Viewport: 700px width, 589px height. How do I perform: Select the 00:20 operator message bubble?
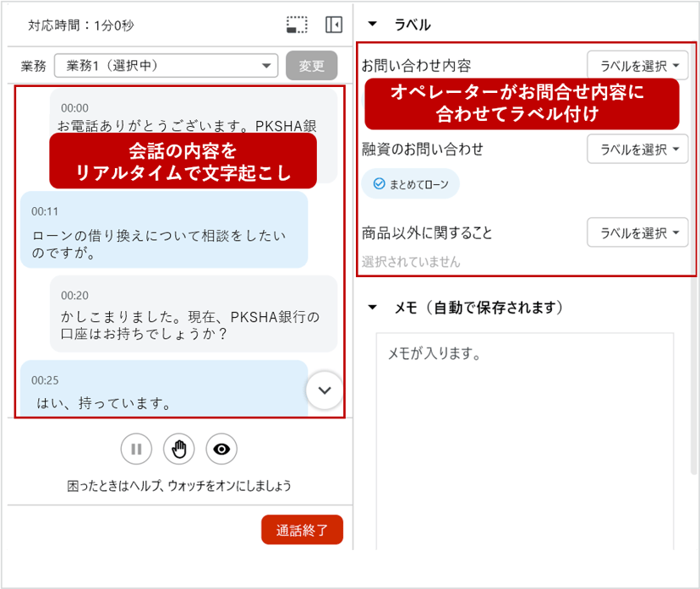193,314
